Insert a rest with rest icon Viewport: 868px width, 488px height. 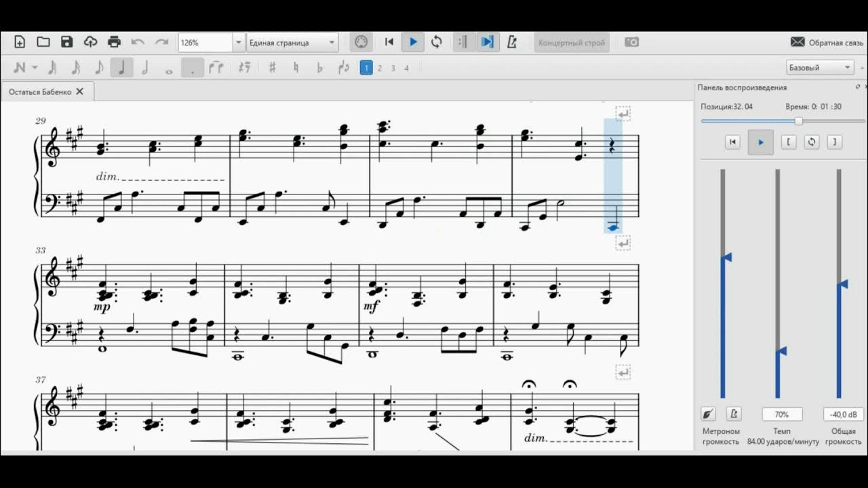tap(245, 67)
